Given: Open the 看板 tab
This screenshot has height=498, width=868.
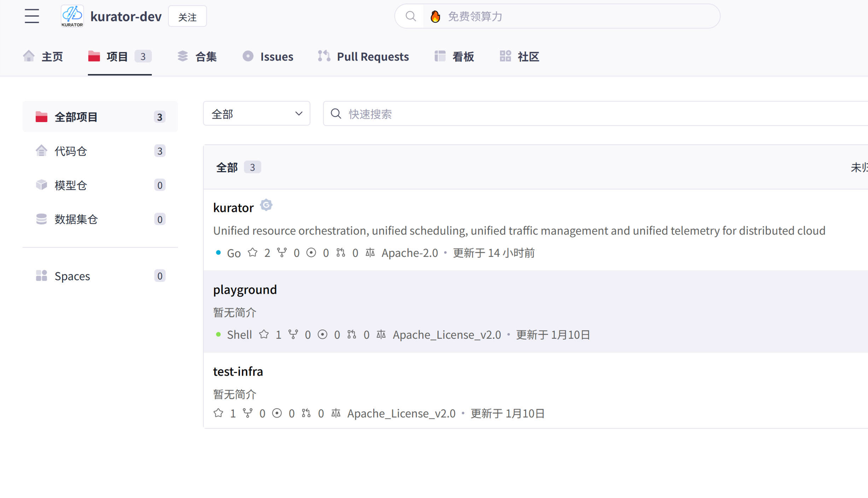Looking at the screenshot, I should [x=454, y=57].
